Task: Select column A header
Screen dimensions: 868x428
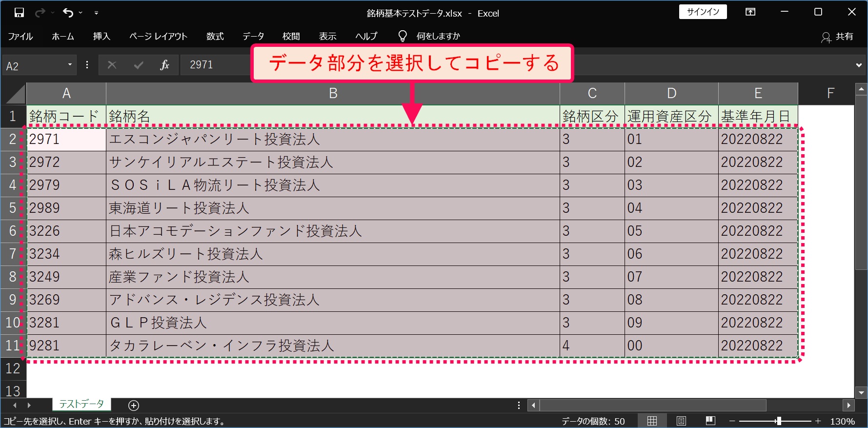Action: 66,93
